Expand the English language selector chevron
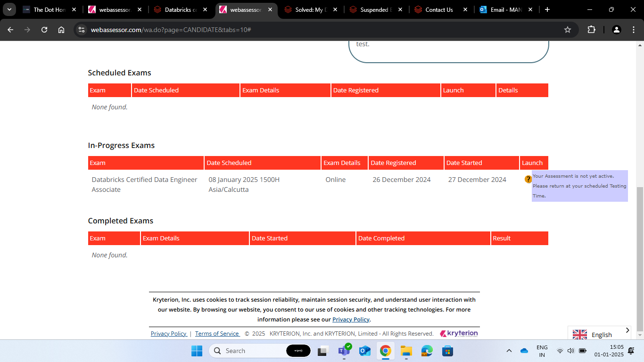The width and height of the screenshot is (644, 362). click(627, 330)
